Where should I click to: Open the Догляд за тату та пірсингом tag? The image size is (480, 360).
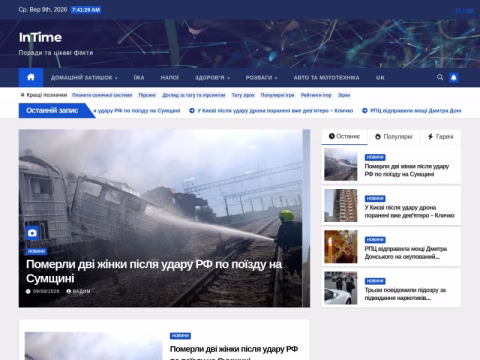tap(194, 95)
